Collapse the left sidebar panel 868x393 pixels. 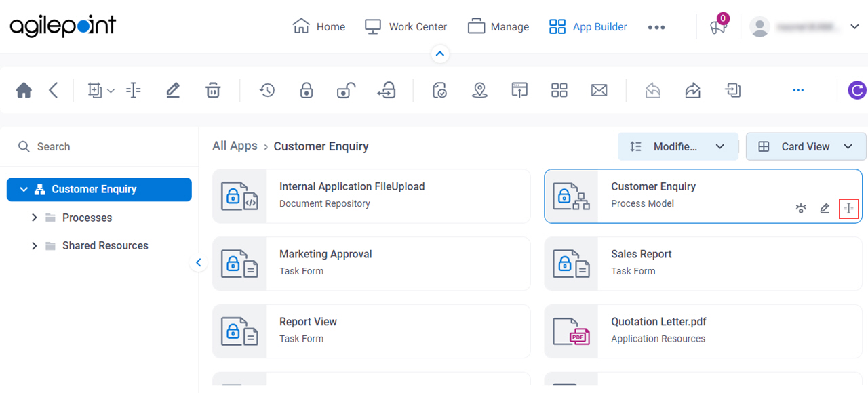tap(198, 262)
